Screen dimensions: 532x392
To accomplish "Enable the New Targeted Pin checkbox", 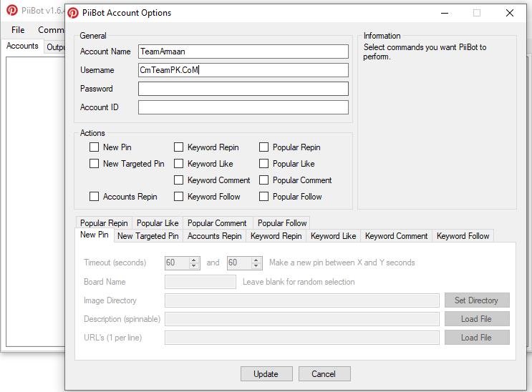I will pyautogui.click(x=94, y=164).
